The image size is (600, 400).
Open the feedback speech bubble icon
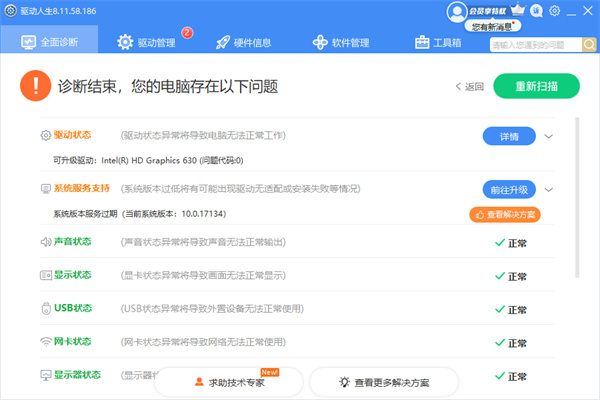pos(537,11)
